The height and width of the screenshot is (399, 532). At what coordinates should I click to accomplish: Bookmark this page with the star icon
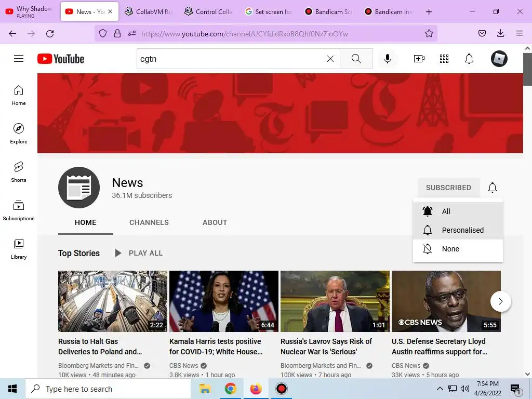(x=429, y=33)
